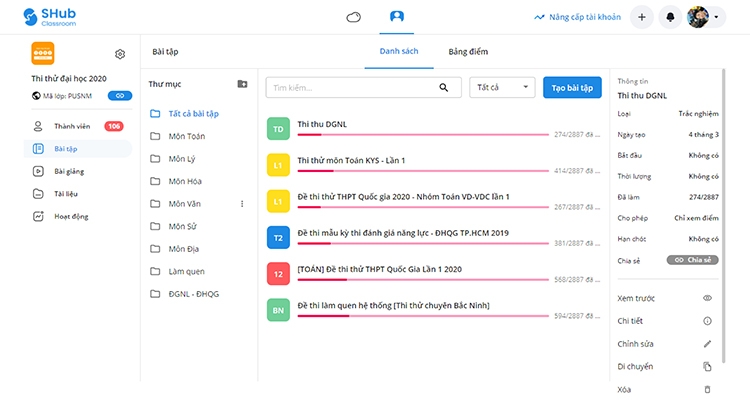Click the plus icon in top bar
This screenshot has height=400, width=750.
(x=641, y=17)
